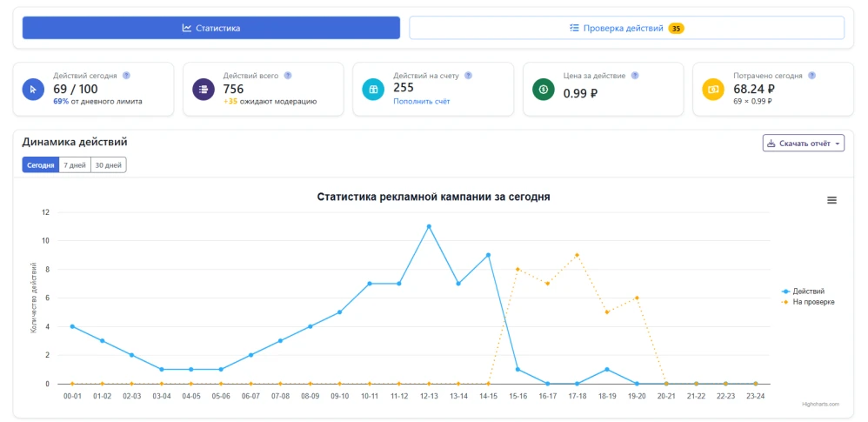The width and height of the screenshot is (868, 422).
Task: Click the blue point at 14-15
Action: click(x=488, y=255)
